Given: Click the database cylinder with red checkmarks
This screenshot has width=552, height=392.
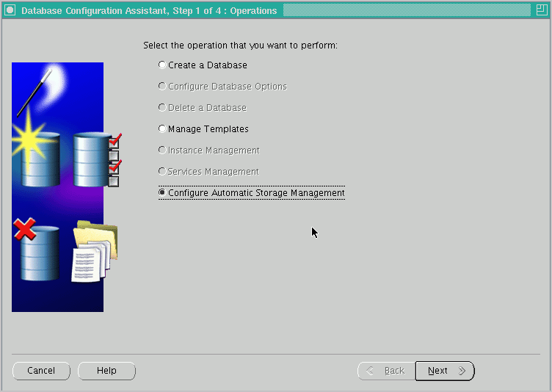Looking at the screenshot, I should tap(92, 159).
